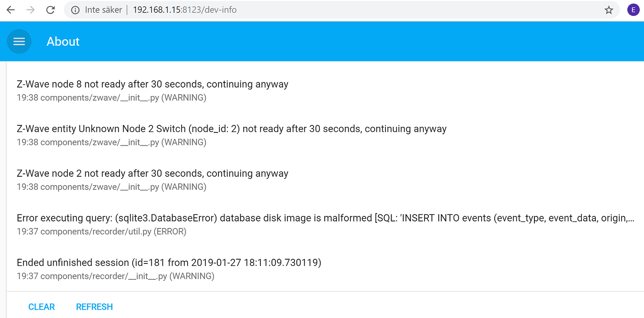The width and height of the screenshot is (644, 318).
Task: Click the components/recorder/util.py source link
Action: coord(101,231)
